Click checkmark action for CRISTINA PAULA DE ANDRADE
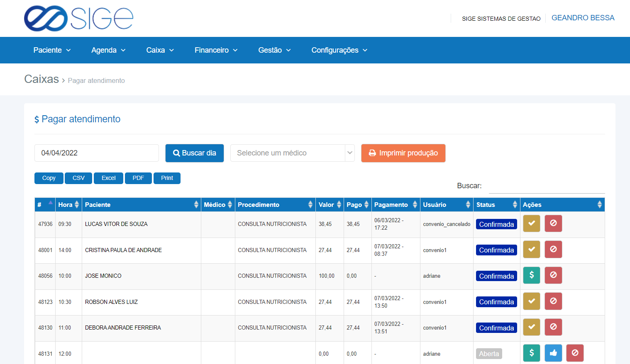The image size is (630, 364). [x=531, y=249]
